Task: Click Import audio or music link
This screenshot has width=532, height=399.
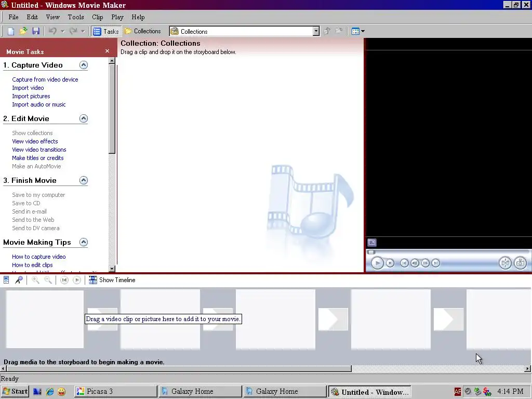Action: pyautogui.click(x=38, y=104)
